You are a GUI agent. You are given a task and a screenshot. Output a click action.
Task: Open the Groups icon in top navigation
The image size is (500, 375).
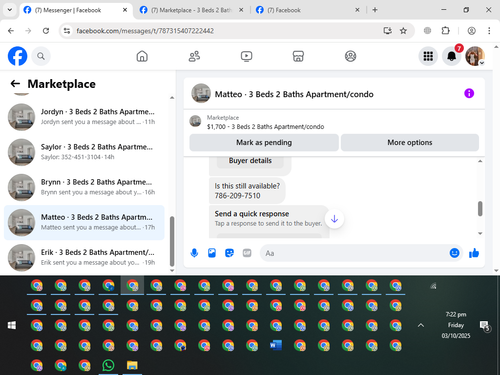click(350, 56)
